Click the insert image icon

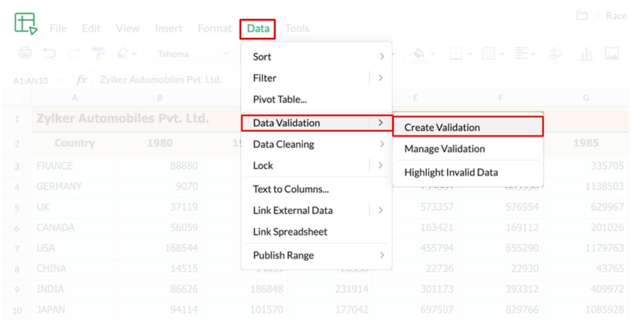(612, 53)
